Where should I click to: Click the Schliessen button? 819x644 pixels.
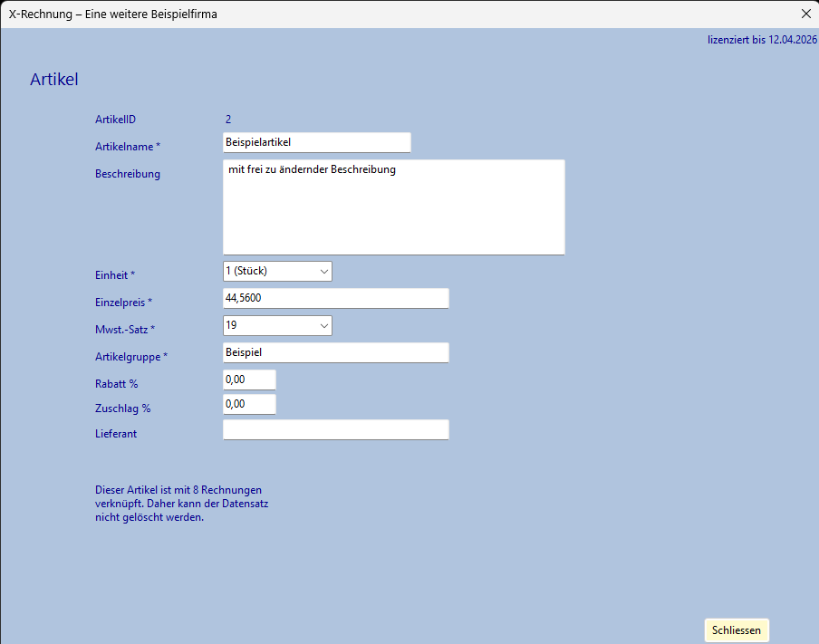point(737,630)
